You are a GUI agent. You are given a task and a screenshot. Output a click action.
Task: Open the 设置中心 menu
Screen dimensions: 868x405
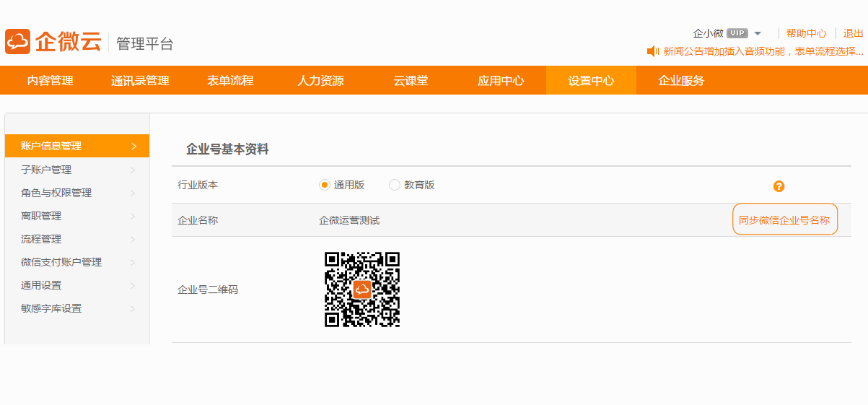(591, 80)
